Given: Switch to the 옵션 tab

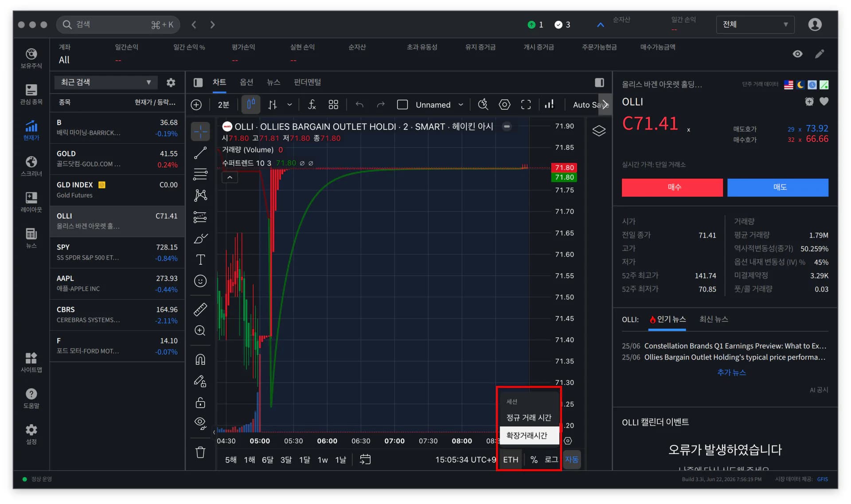Looking at the screenshot, I should [x=246, y=82].
